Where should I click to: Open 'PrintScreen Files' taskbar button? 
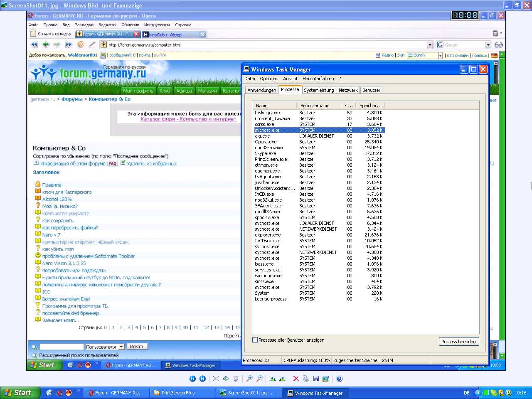point(183,393)
